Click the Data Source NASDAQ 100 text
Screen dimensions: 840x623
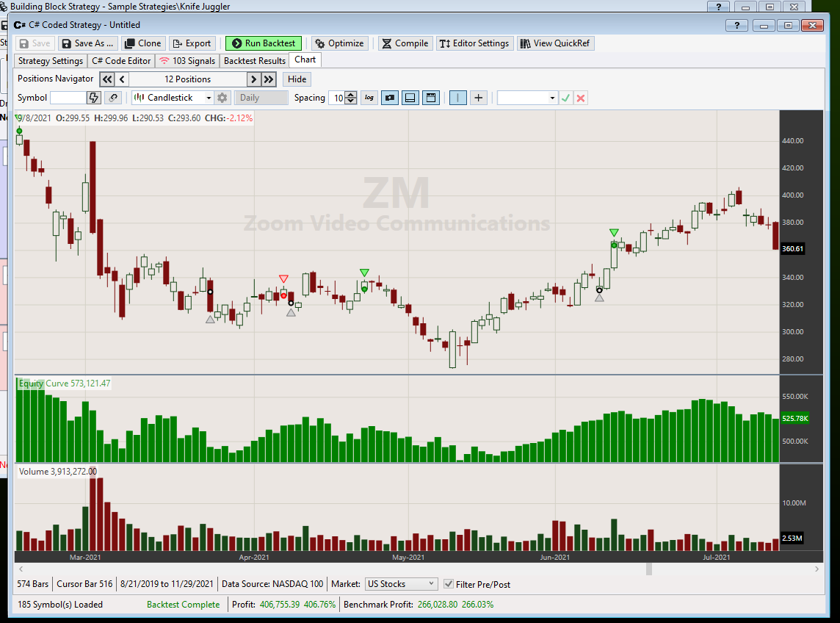(272, 584)
